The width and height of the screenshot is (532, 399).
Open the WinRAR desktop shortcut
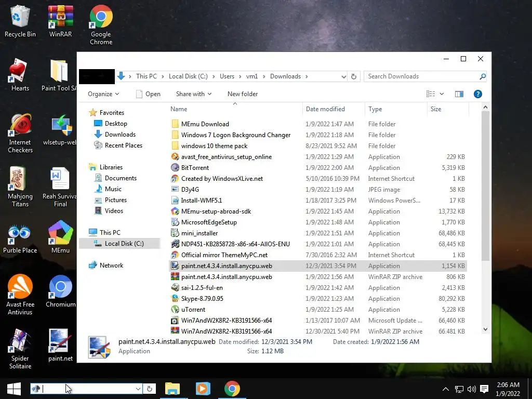point(60,21)
